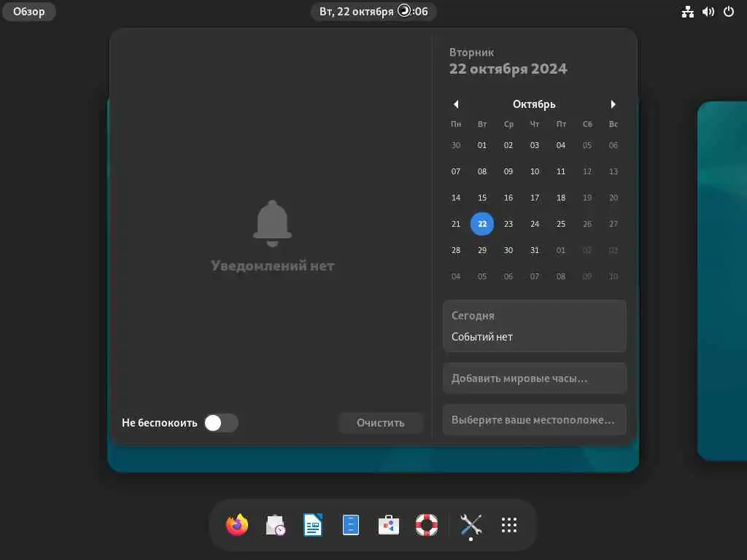The image size is (747, 560).
Task: Select October 23 in calendar
Action: point(508,224)
